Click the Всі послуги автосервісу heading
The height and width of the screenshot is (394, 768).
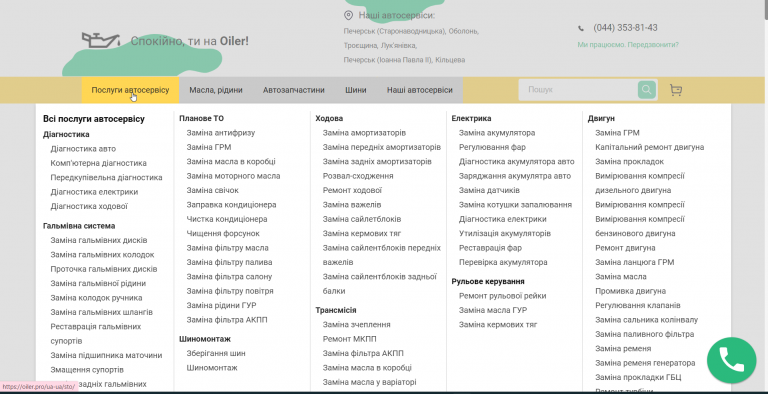pos(94,119)
